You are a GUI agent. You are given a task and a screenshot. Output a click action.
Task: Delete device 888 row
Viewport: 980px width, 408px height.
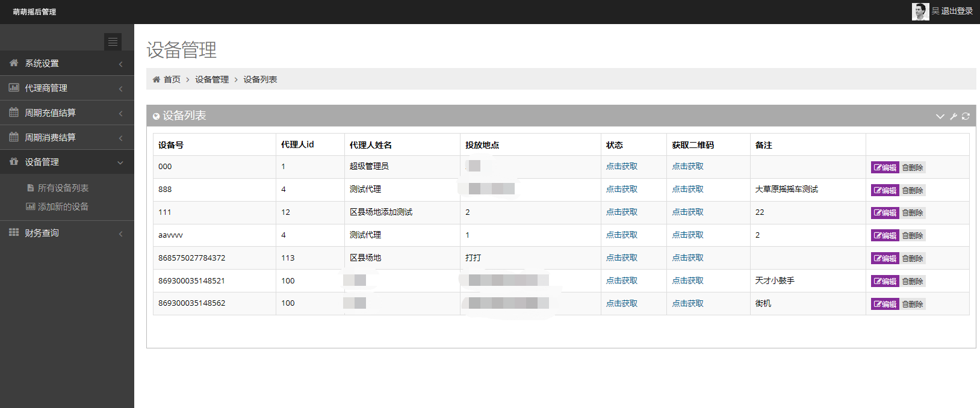[913, 190]
